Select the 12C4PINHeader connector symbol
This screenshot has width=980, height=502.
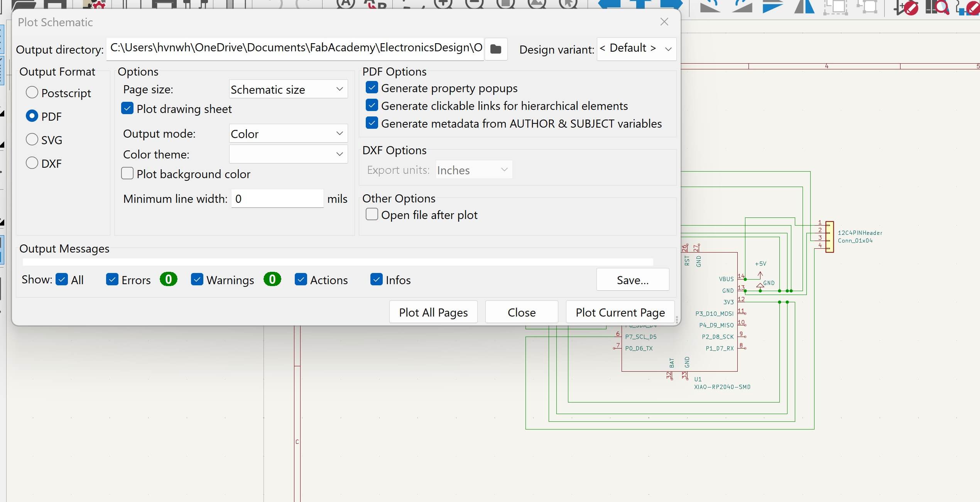point(830,237)
